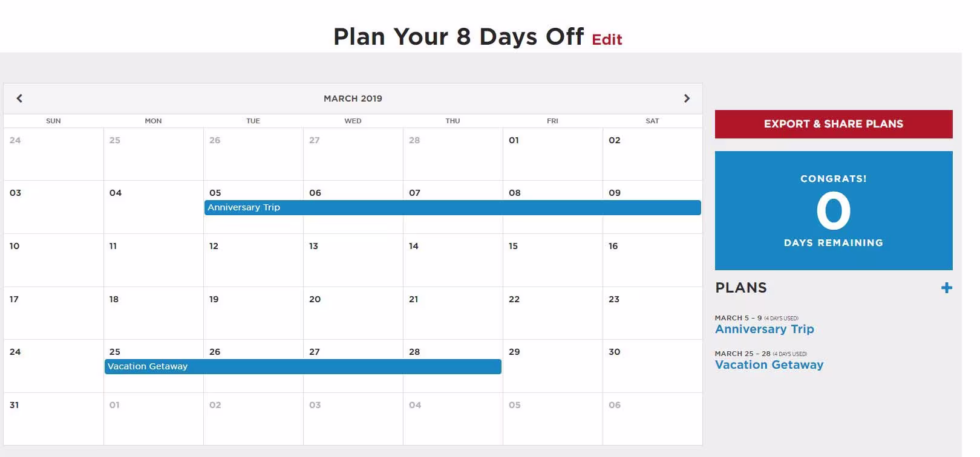Select the Anniversary Trip calendar event bar

(452, 208)
